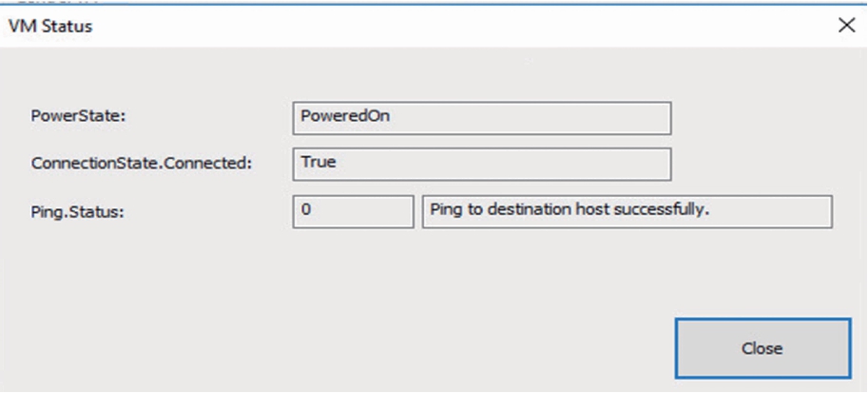Click the VM Status title text
868x393 pixels.
pyautogui.click(x=50, y=27)
